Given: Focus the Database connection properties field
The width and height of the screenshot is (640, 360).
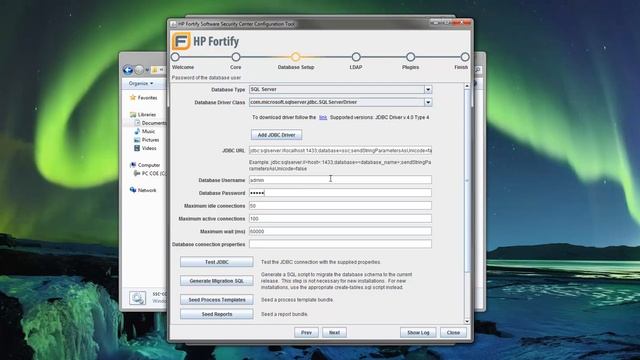Looking at the screenshot, I should tap(340, 244).
